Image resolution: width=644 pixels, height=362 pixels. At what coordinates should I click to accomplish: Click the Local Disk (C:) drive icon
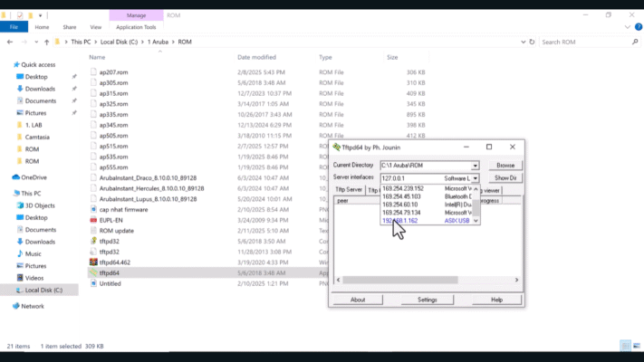pos(19,291)
